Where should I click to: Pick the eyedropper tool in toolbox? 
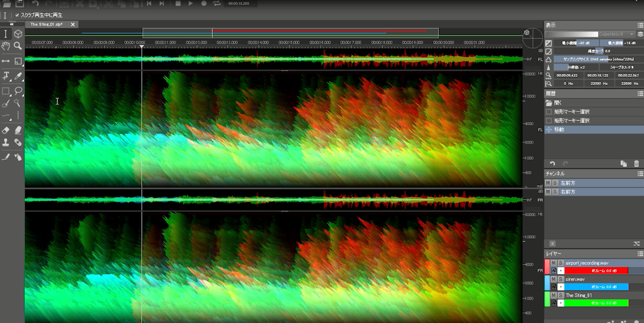(18, 76)
